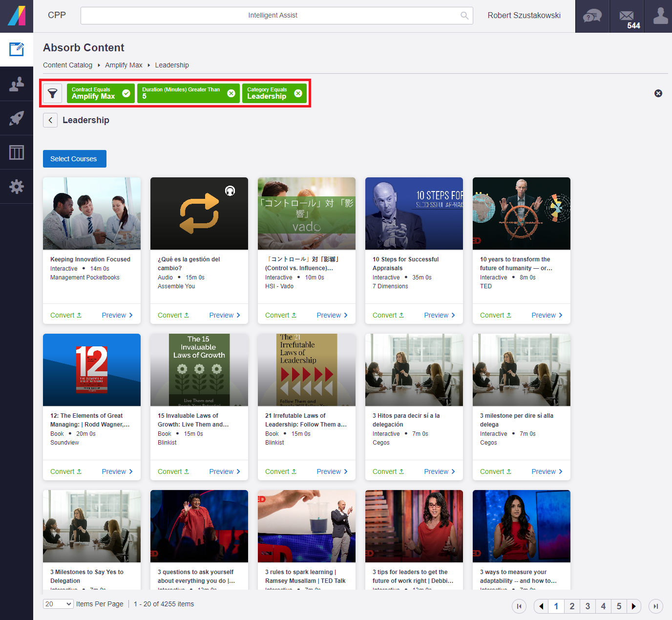Convert 3 Hitos para decir sí course
This screenshot has width=672, height=620.
coord(388,471)
